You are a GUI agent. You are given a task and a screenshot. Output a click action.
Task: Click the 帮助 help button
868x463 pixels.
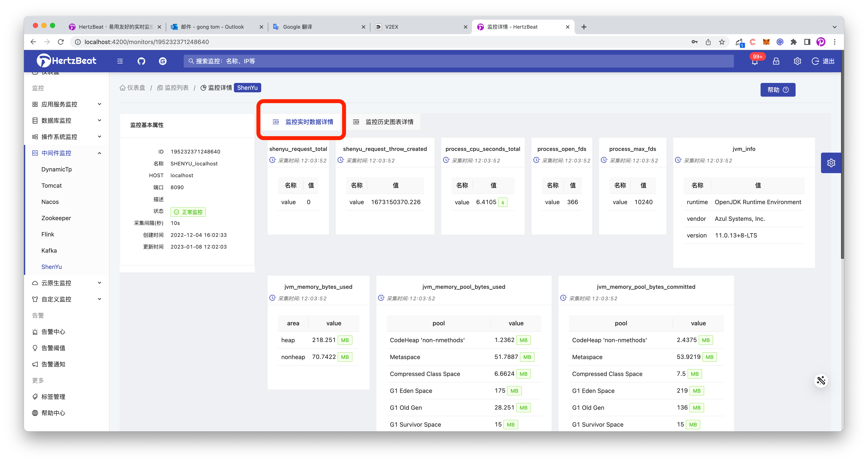778,90
